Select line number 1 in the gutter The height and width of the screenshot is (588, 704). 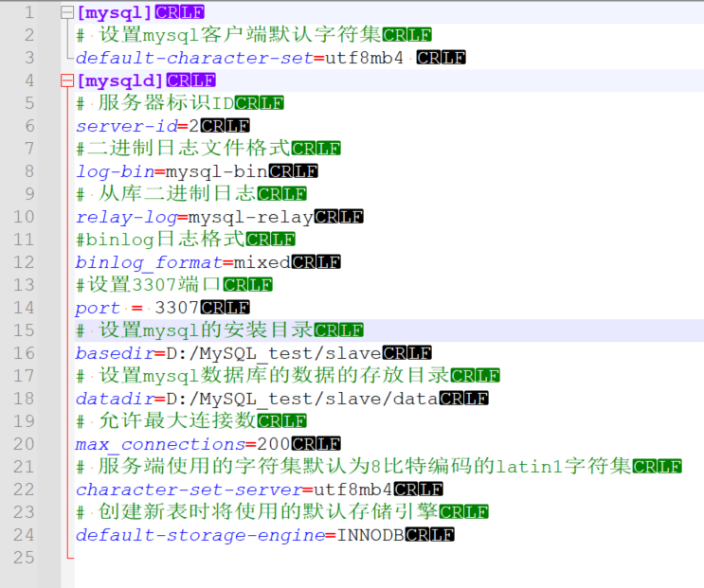(x=29, y=12)
